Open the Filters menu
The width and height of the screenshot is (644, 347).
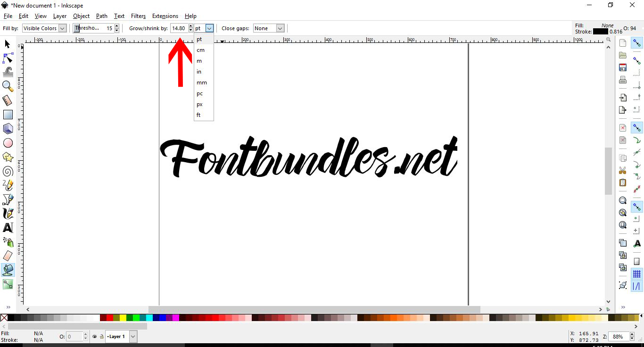(138, 16)
